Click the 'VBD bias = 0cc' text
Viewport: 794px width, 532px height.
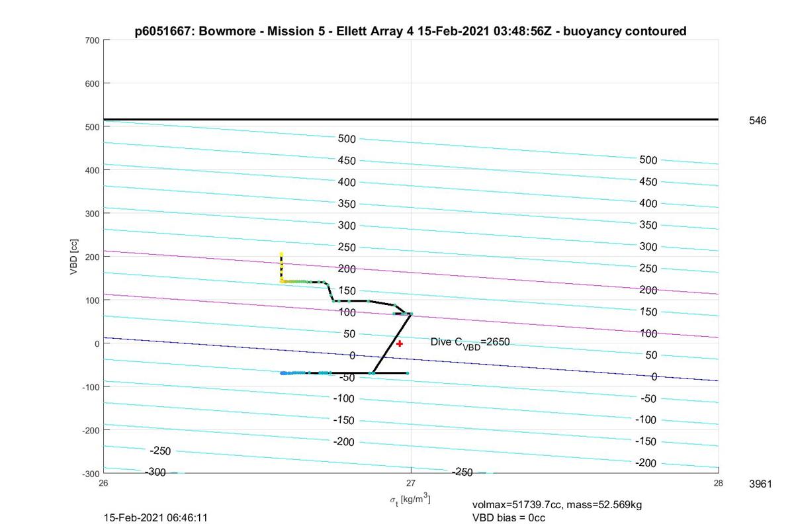click(509, 517)
